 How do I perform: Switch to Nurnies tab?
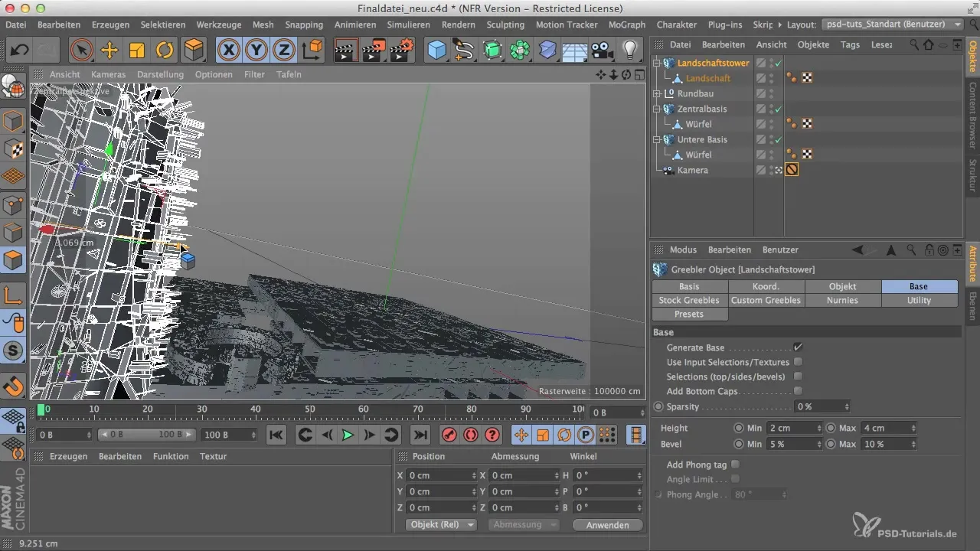click(842, 300)
